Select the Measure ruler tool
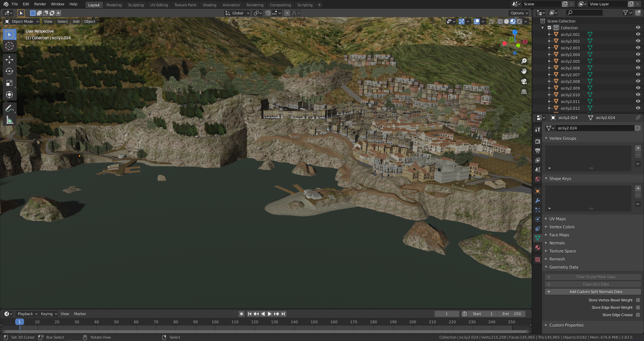The image size is (644, 341). (9, 120)
